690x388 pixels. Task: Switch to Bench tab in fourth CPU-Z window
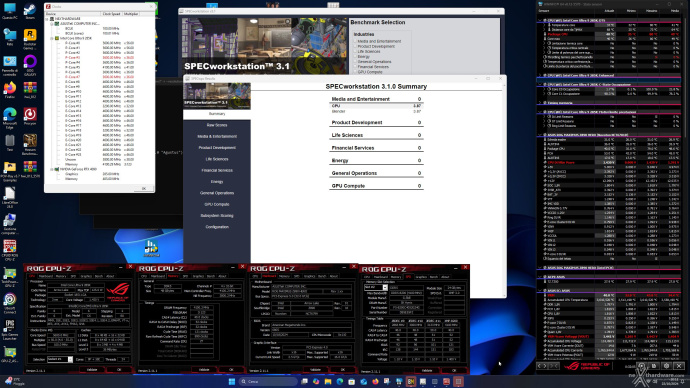coord(434,277)
